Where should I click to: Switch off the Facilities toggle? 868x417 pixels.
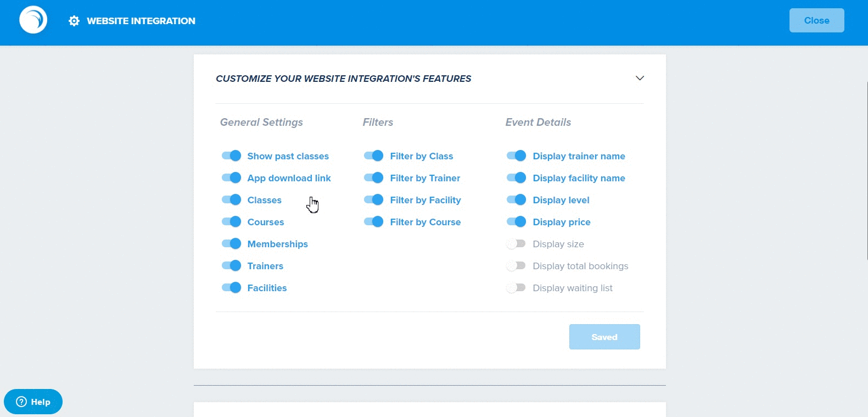pos(231,287)
